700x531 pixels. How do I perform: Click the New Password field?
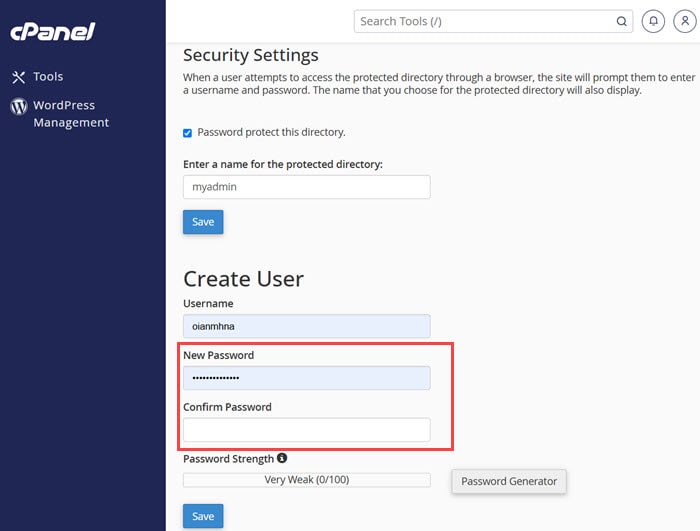point(306,378)
